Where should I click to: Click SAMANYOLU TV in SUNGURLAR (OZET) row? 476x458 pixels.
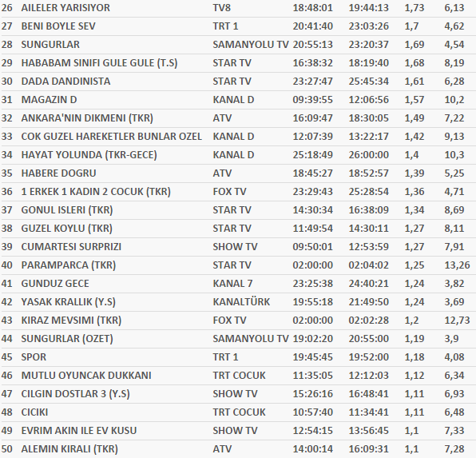tap(251, 339)
